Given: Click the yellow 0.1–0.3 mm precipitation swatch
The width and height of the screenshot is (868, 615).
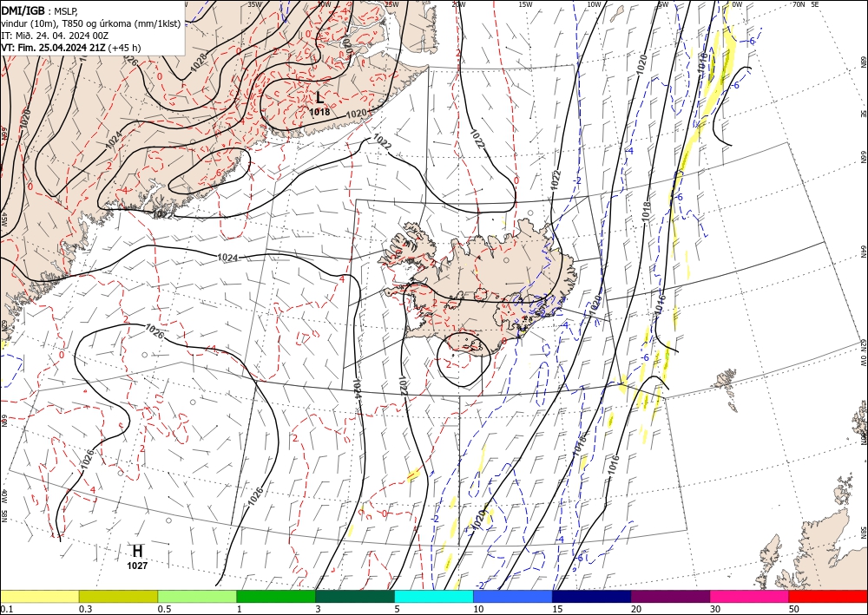Looking at the screenshot, I should (39, 596).
